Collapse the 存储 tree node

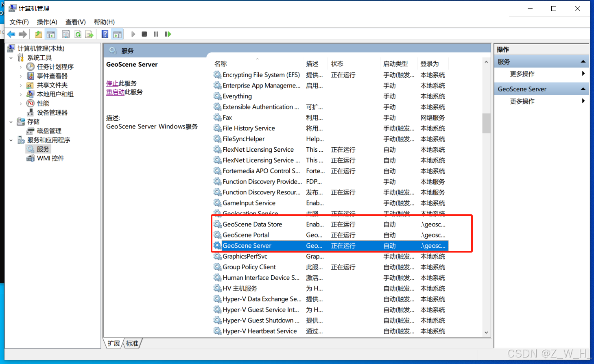point(11,122)
